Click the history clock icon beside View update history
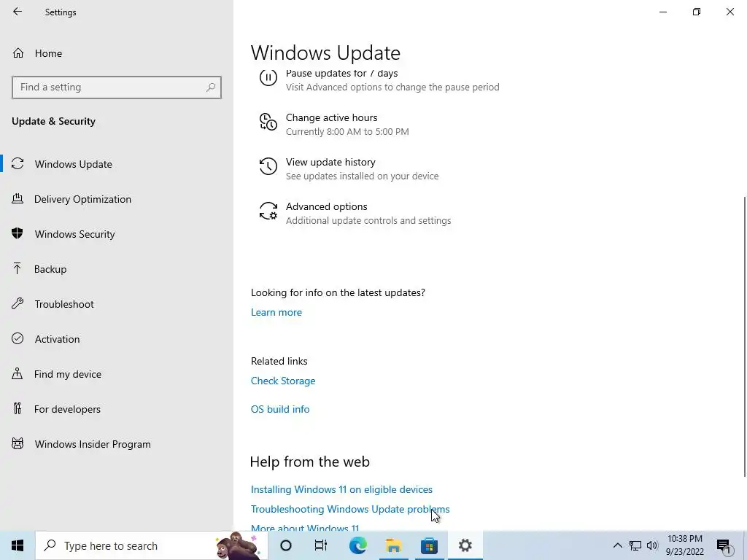The height and width of the screenshot is (560, 747). coord(268,166)
